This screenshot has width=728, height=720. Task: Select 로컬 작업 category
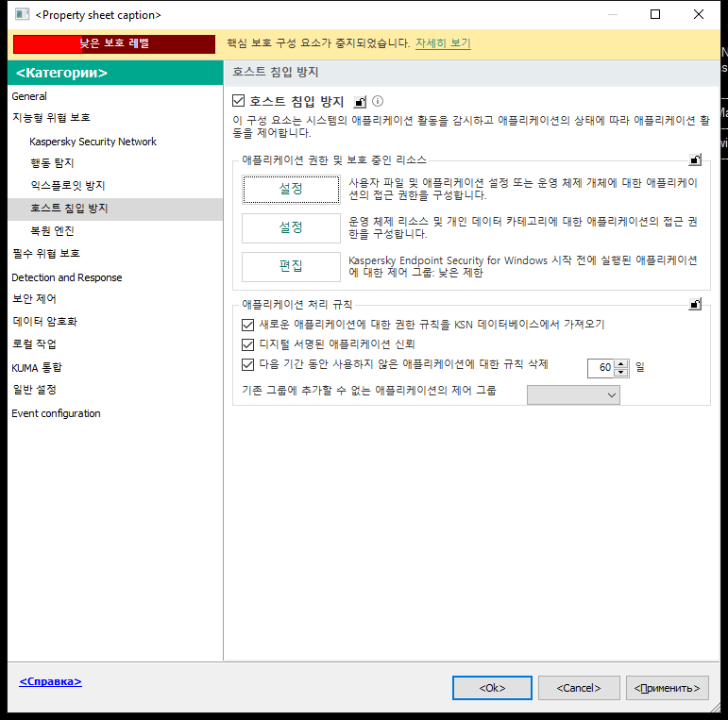34,344
